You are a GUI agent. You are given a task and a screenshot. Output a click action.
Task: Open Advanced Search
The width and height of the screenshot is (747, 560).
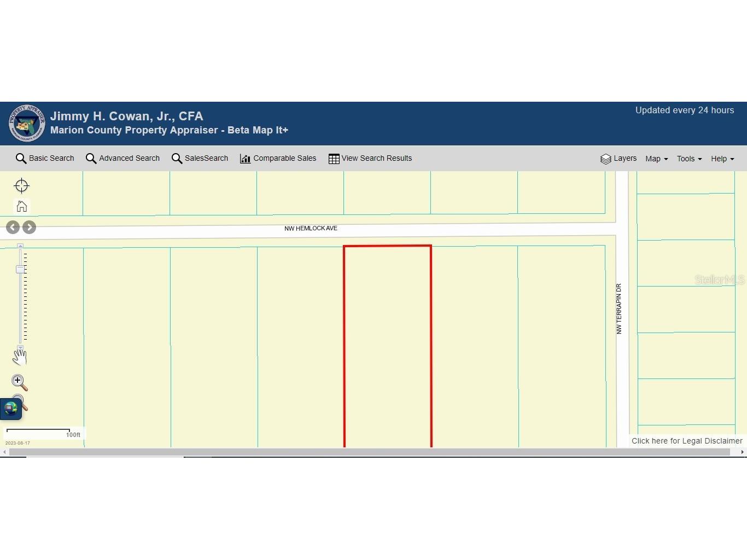(122, 159)
